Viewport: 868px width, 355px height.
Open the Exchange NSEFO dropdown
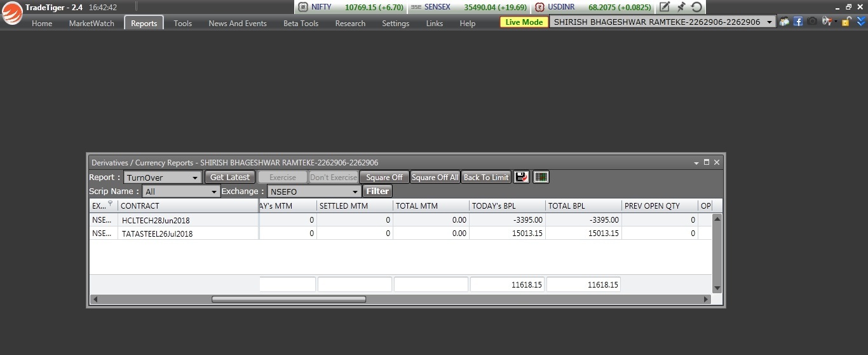(314, 191)
